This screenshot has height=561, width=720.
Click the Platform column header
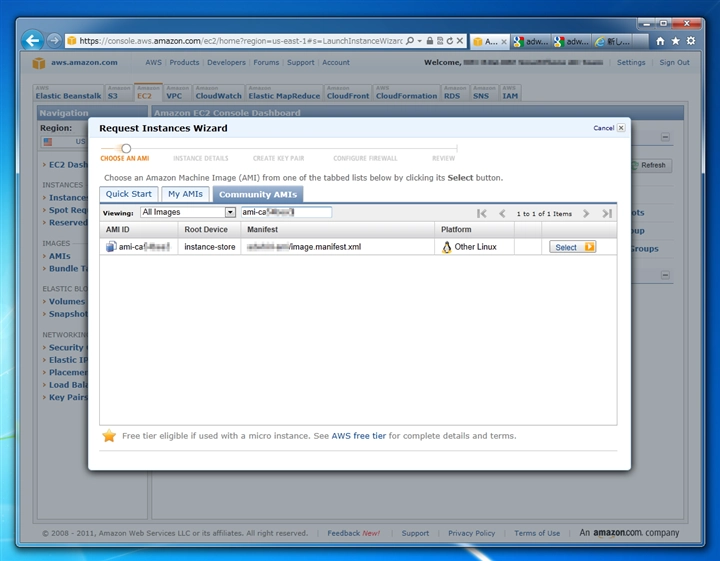474,230
